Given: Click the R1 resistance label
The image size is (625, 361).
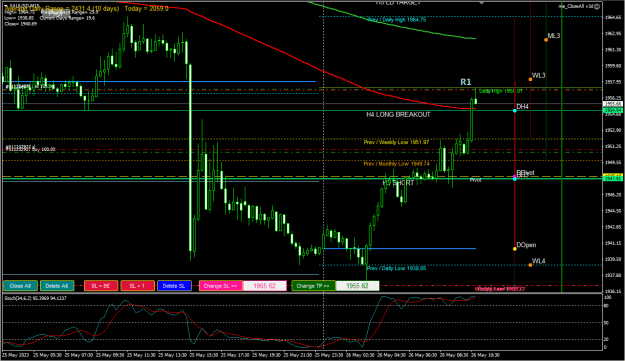Looking at the screenshot, I should click(x=466, y=82).
